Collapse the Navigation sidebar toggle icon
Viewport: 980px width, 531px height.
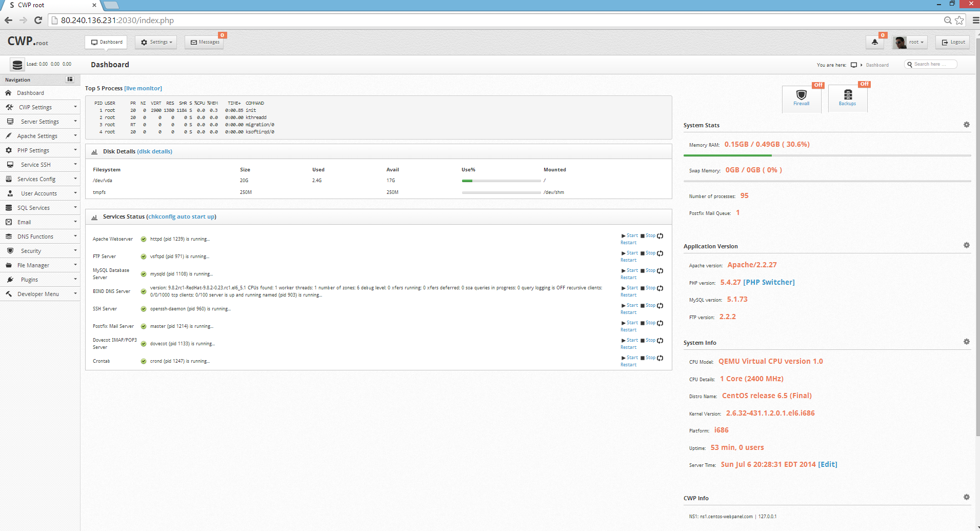(70, 80)
